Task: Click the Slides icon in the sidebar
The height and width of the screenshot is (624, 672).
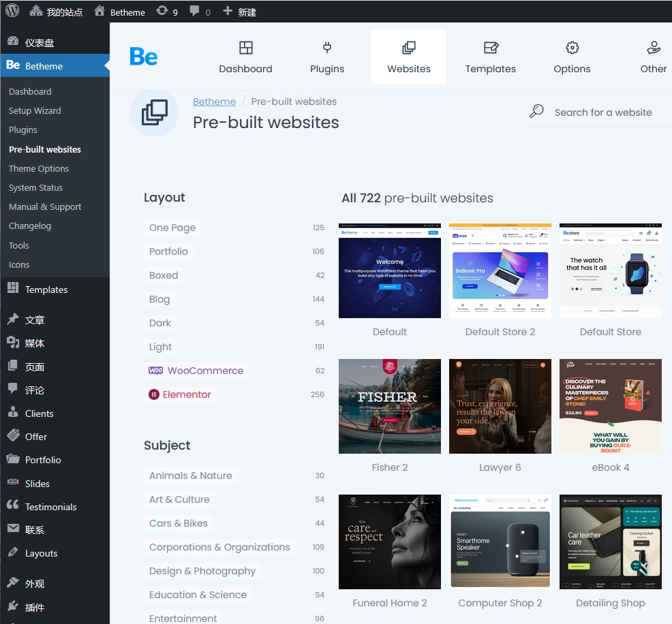Action: point(13,482)
